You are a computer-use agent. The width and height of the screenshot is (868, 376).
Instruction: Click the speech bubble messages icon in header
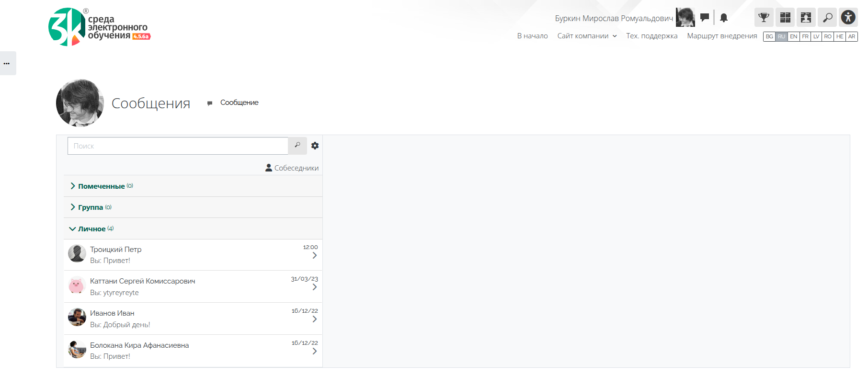coord(704,18)
